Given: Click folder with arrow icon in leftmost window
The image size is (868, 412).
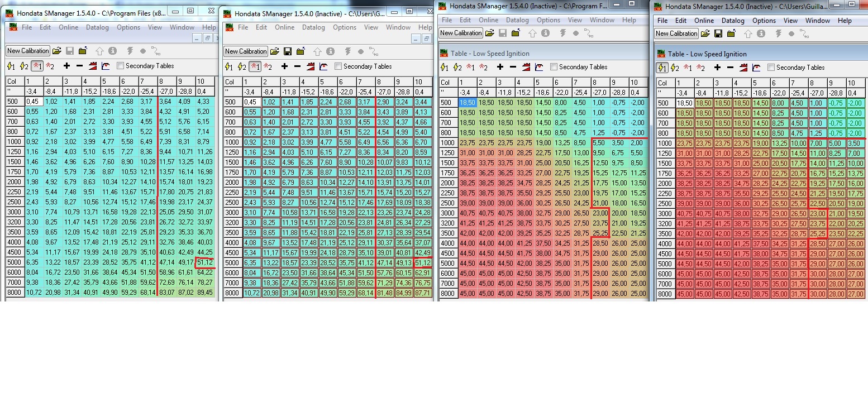Looking at the screenshot, I should coord(83,51).
